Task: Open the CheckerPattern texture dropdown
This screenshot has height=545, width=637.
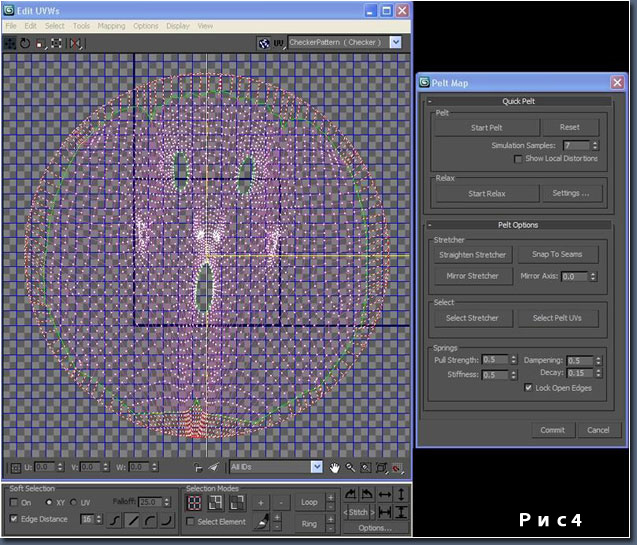Action: (x=395, y=43)
